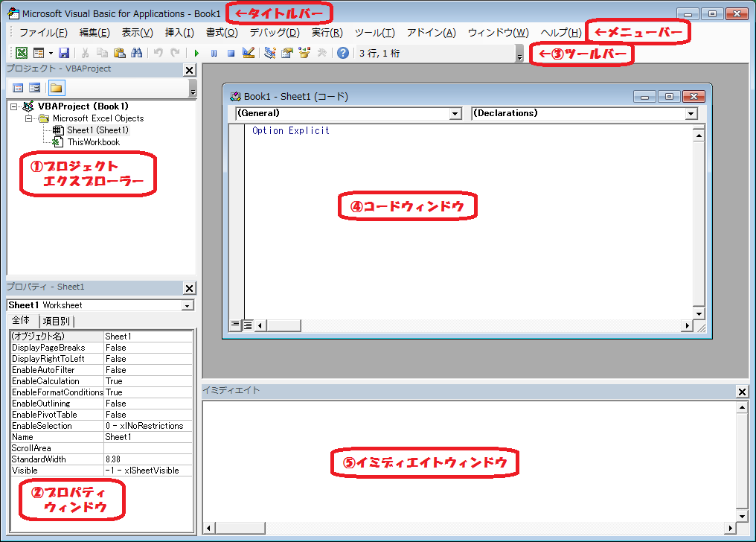The height and width of the screenshot is (542, 756).
Task: Open the ウィンドウ(W) menu
Action: 498,32
